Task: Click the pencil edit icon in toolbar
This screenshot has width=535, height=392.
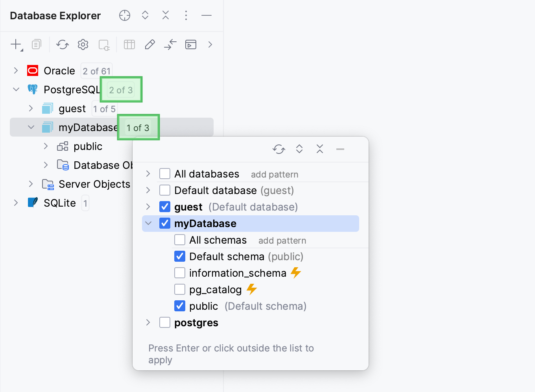Action: 150,44
